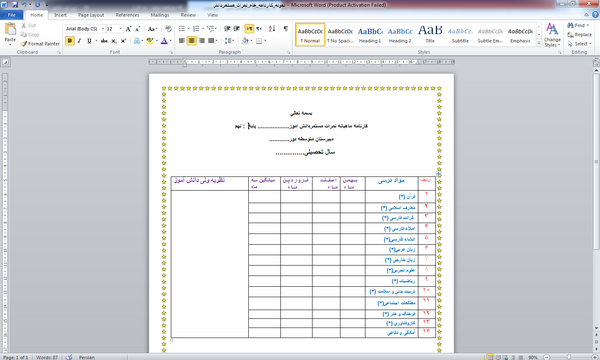Open the Borders dropdown arrow
600x360 pixels.
pos(265,41)
